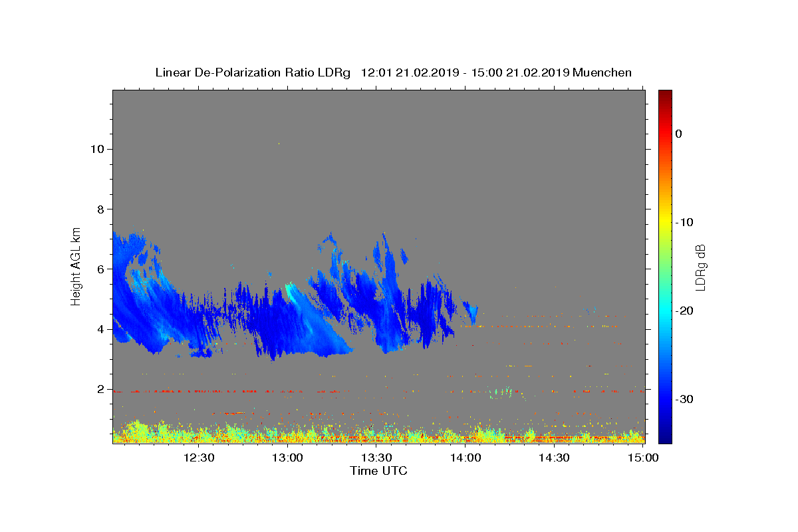
Task: Click the yellow band of the colorbar
Action: 665,221
